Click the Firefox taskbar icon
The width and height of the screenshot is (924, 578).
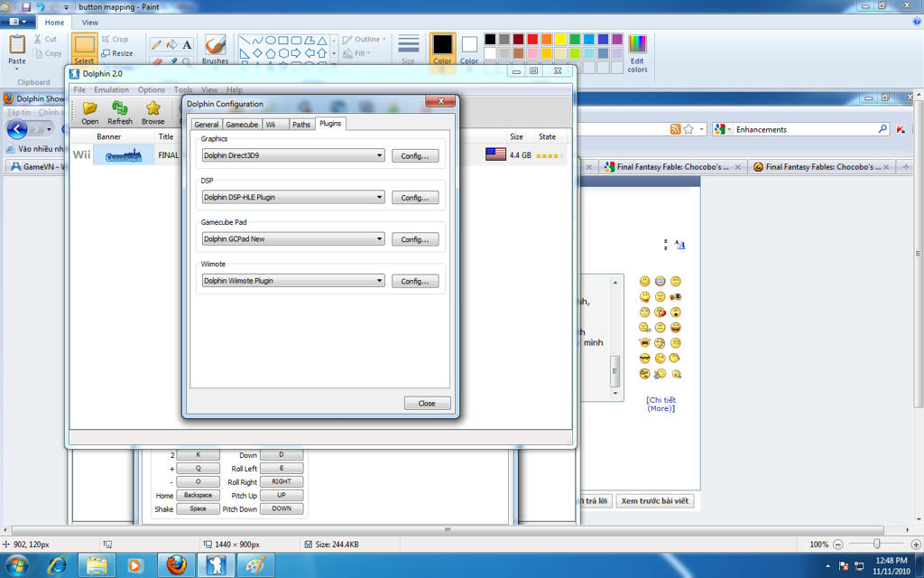tap(176, 565)
